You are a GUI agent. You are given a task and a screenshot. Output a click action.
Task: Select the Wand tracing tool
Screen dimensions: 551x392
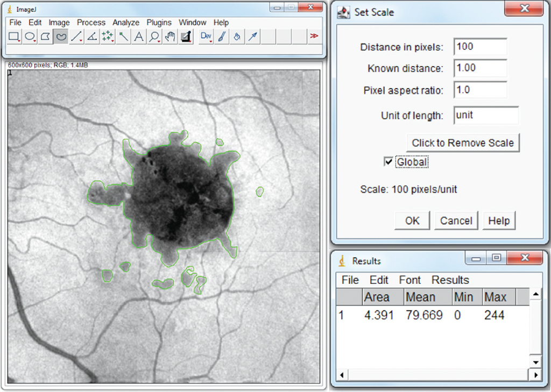(x=123, y=37)
